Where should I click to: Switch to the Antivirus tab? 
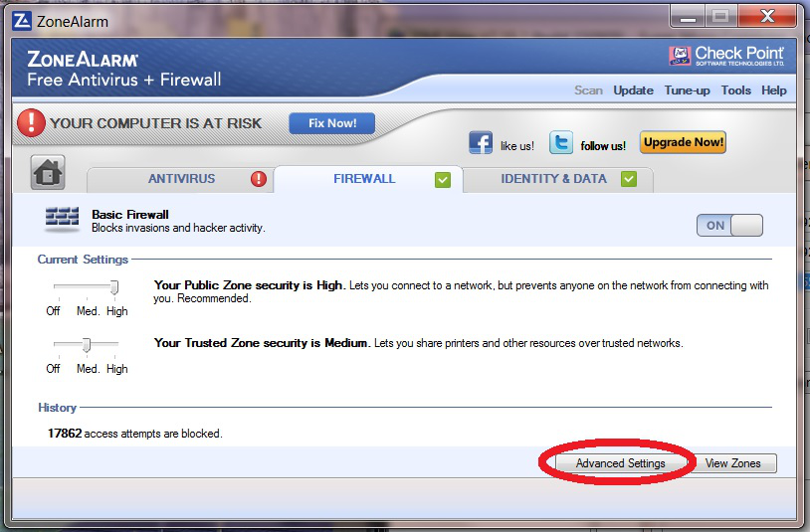[x=181, y=179]
